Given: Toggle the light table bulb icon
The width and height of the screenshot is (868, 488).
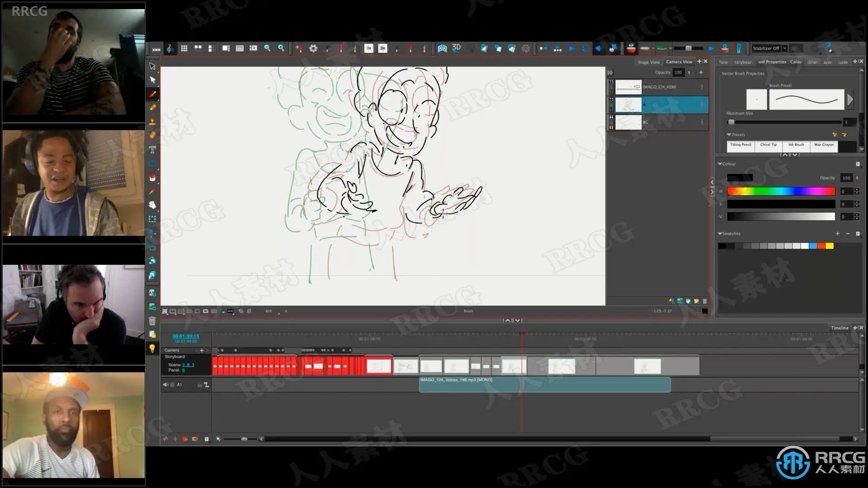Looking at the screenshot, I should [x=152, y=348].
